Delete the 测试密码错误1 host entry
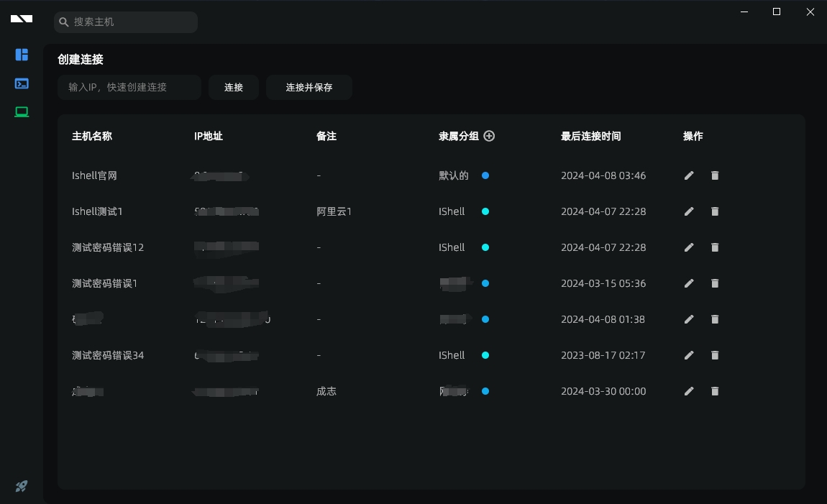The height and width of the screenshot is (504, 827). [x=715, y=283]
